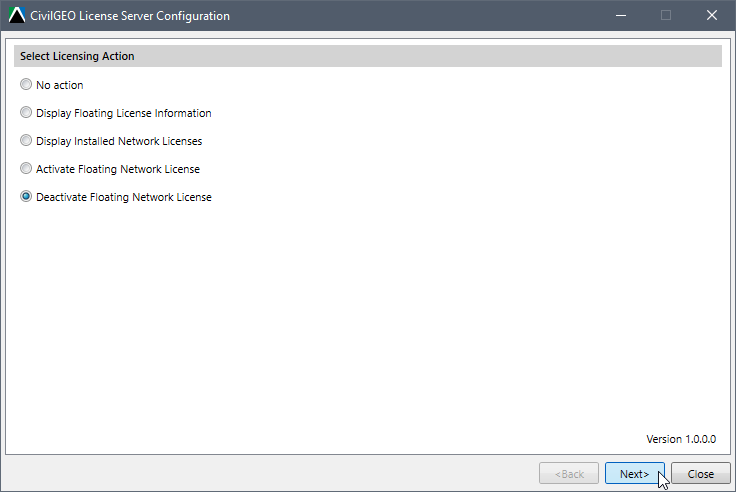Click the Next> button
This screenshot has height=492, width=736.
coord(635,474)
